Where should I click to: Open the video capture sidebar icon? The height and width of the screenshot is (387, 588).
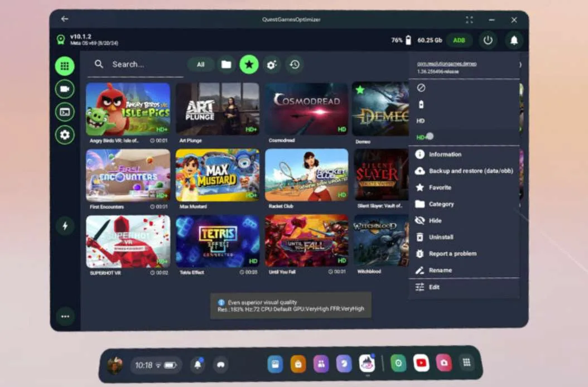coord(65,89)
